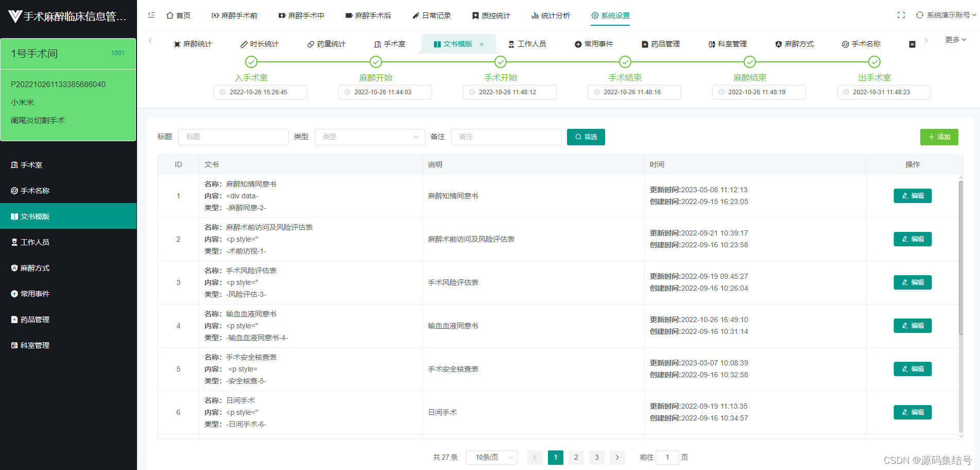The image size is (980, 470).
Task: Click 入手术室 step check icon
Action: [x=251, y=62]
